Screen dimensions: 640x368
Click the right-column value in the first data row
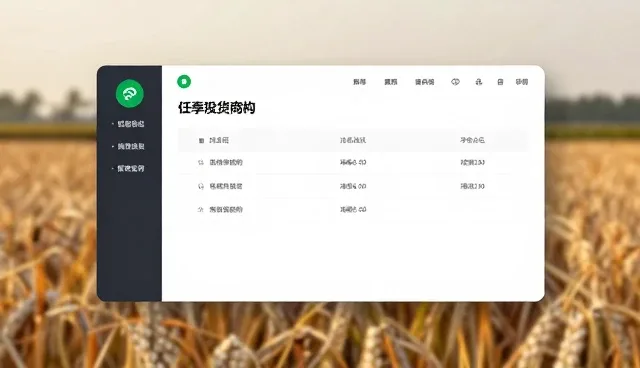472,162
